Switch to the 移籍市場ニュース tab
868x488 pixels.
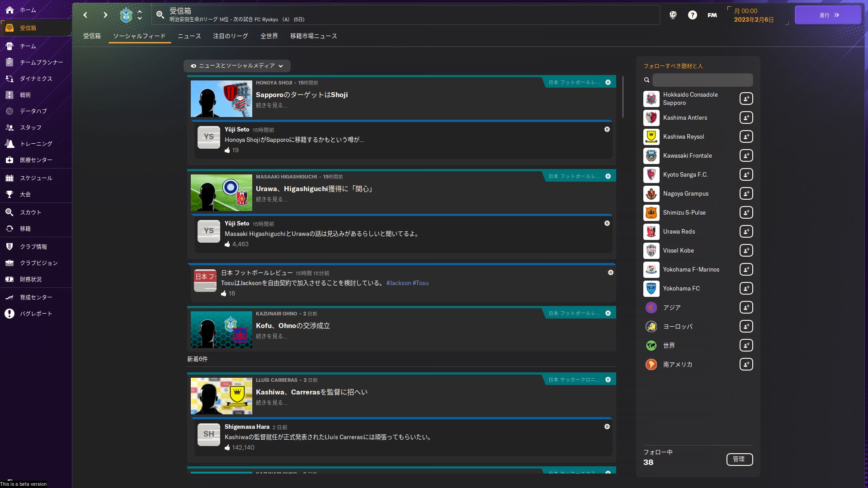click(x=313, y=36)
